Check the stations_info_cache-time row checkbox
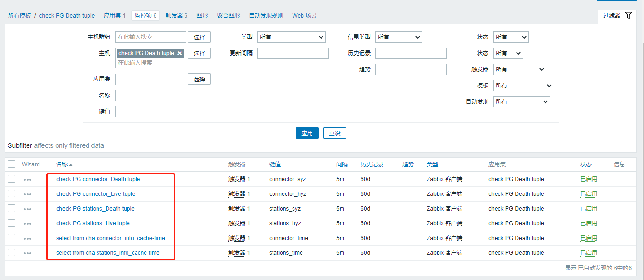Screen dimensions: 644x280 [11, 252]
